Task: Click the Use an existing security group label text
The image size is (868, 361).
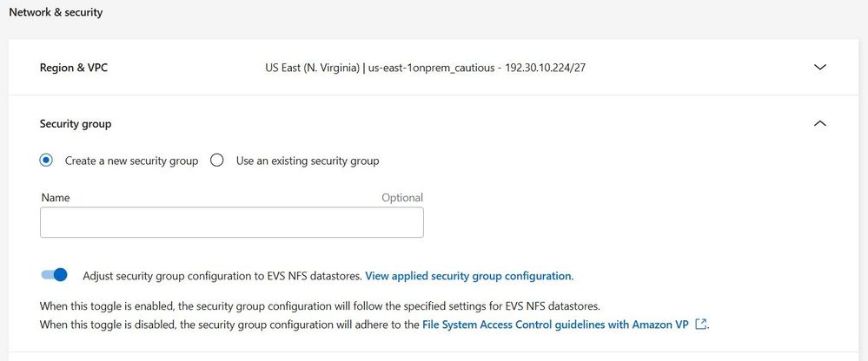Action: click(x=308, y=161)
